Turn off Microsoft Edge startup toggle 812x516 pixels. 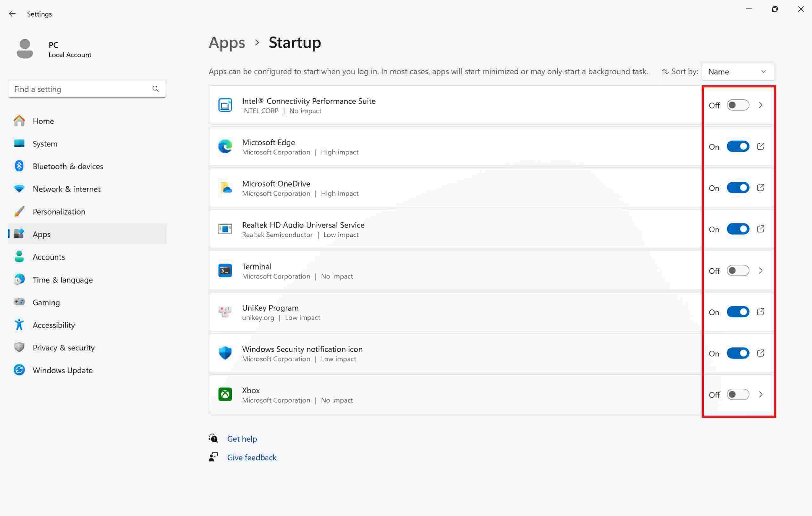(x=737, y=147)
